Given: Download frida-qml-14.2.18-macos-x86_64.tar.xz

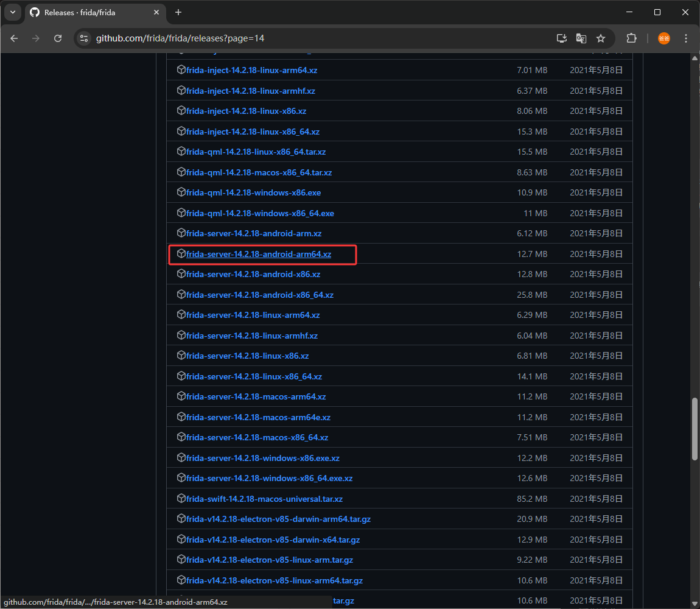Looking at the screenshot, I should point(259,172).
